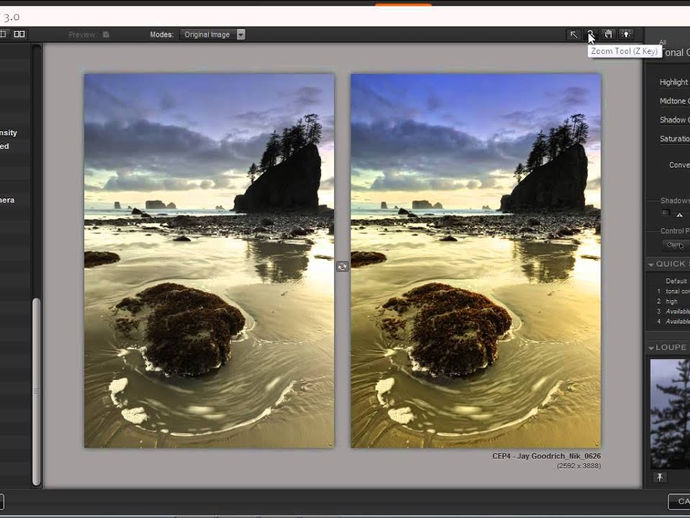Activate the Zoom Tool magnifier icon

point(591,34)
